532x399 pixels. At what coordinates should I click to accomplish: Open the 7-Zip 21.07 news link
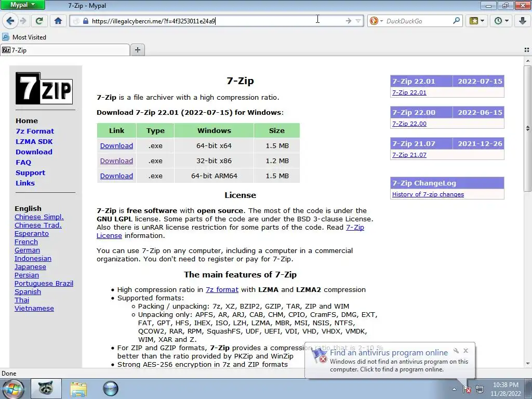(409, 155)
